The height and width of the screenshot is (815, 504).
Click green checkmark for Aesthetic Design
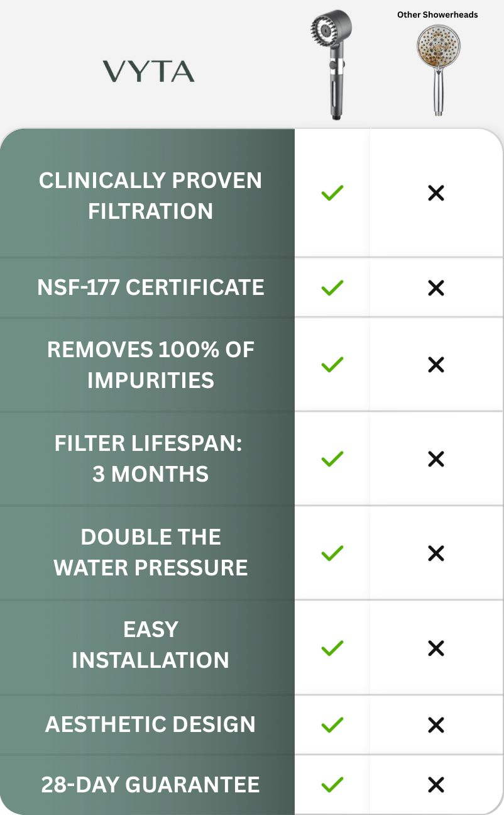click(x=332, y=725)
